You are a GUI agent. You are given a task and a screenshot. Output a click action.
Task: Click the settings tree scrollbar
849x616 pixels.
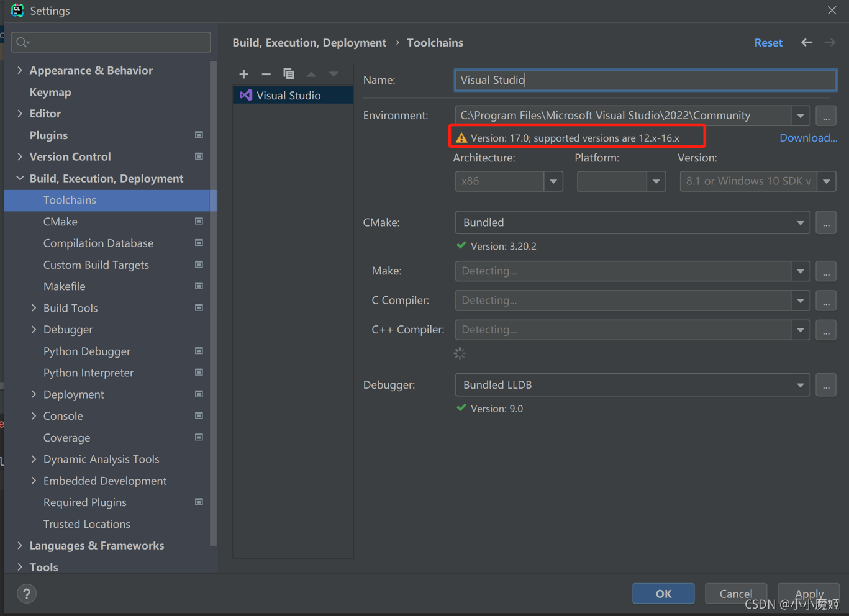tap(214, 304)
